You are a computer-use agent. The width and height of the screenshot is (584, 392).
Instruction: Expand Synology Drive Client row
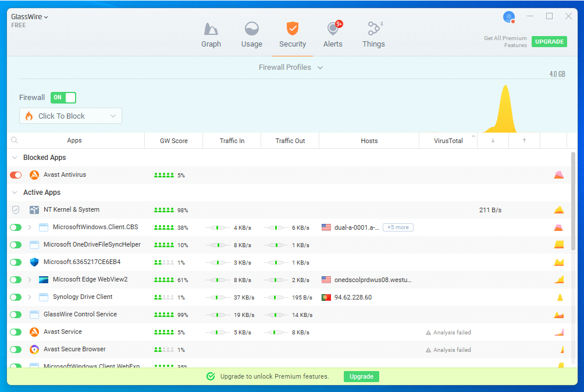pos(30,297)
